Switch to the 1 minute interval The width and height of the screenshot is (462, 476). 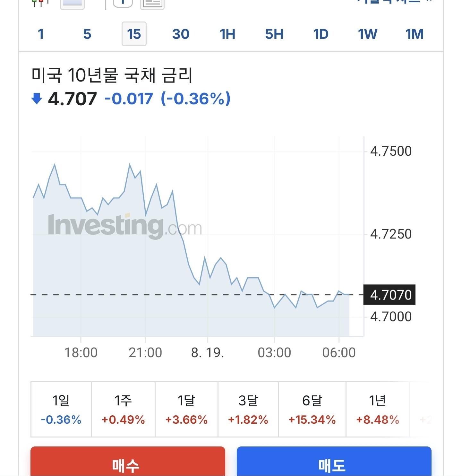[x=41, y=34]
